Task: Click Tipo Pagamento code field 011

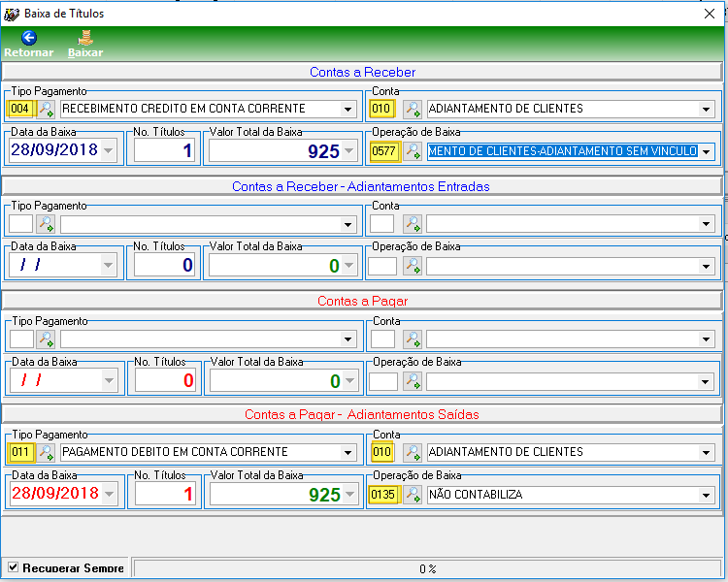Action: [x=21, y=452]
